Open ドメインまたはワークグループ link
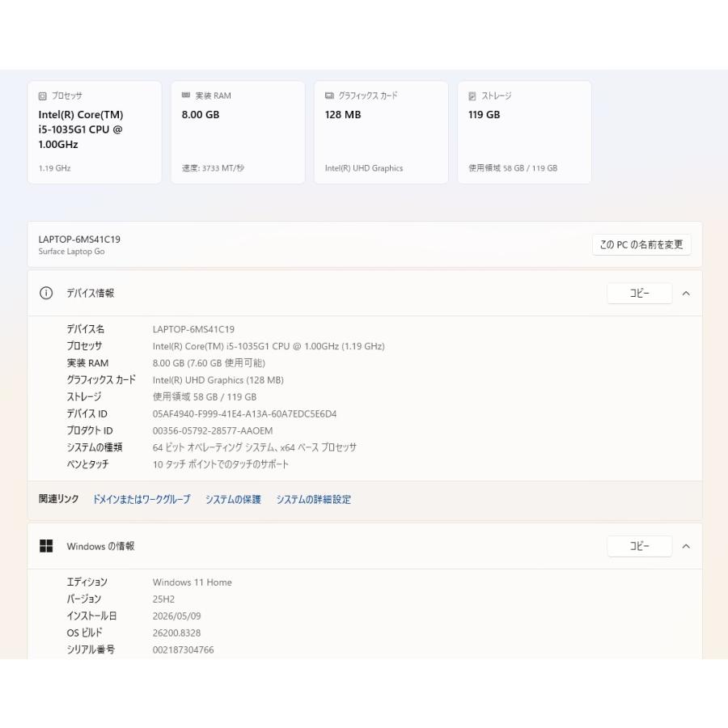Image resolution: width=728 pixels, height=728 pixels. point(142,500)
